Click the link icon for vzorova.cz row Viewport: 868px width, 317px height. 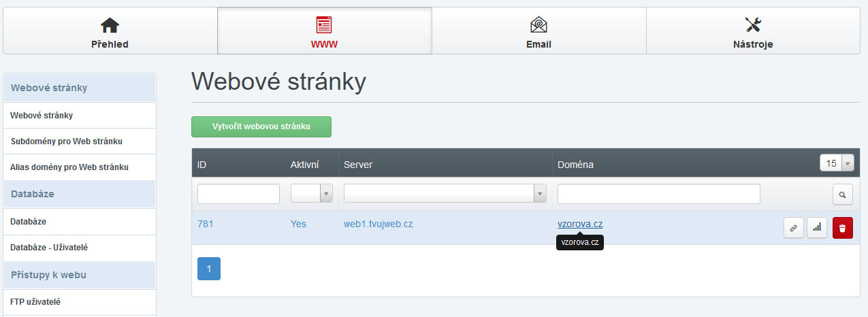[793, 229]
